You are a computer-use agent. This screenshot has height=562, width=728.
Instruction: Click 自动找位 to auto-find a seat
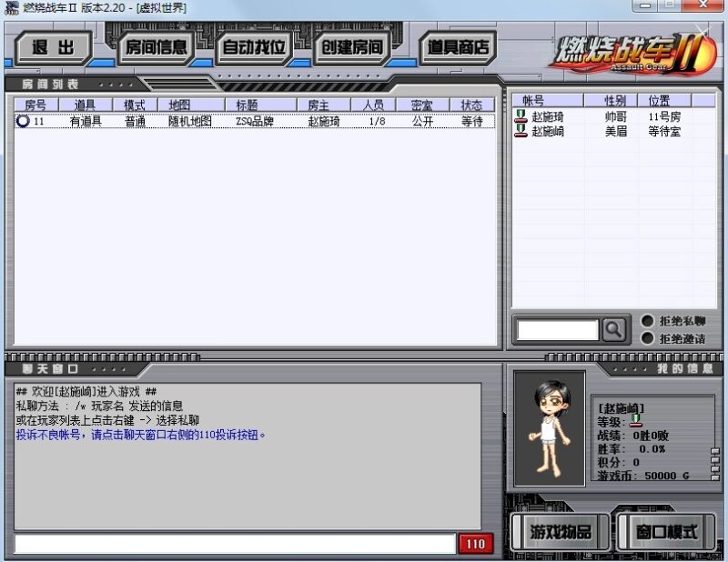(x=254, y=47)
